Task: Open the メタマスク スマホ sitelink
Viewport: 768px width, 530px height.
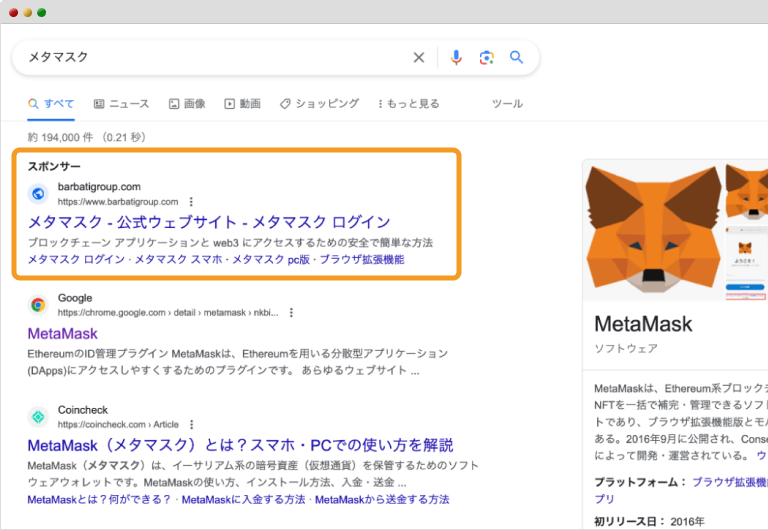Action: (178, 260)
